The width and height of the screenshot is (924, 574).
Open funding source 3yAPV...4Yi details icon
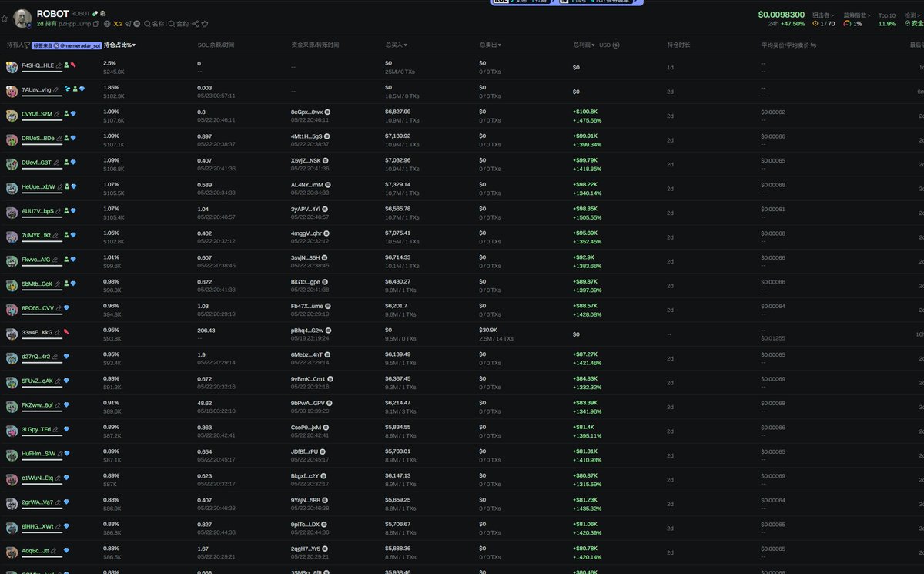(326, 210)
